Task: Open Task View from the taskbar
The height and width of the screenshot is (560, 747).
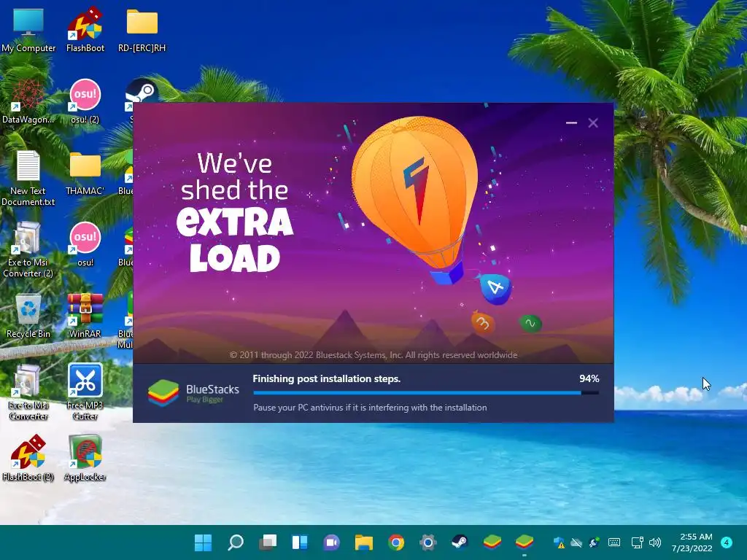Action: coord(268,542)
